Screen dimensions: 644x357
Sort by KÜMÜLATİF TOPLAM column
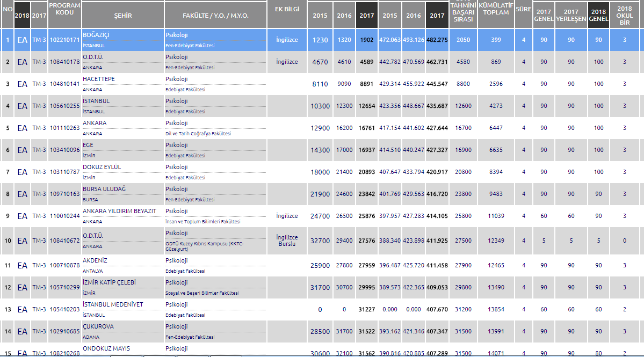pos(495,12)
